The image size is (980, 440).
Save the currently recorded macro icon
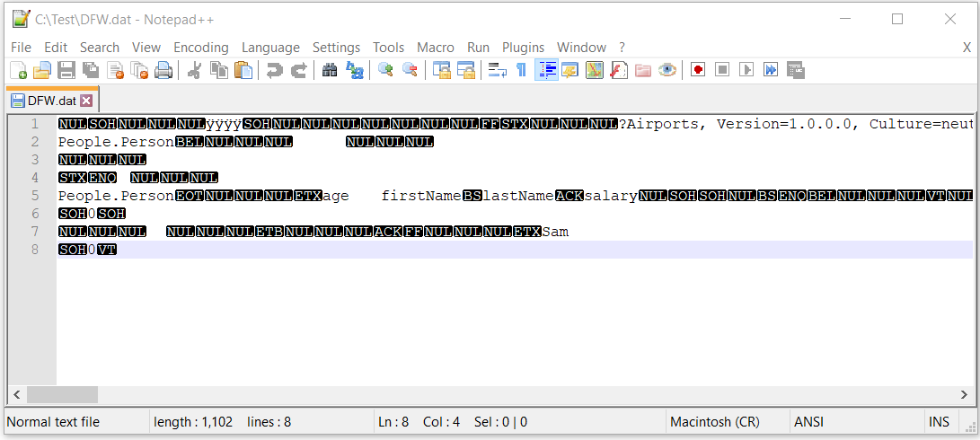point(795,70)
